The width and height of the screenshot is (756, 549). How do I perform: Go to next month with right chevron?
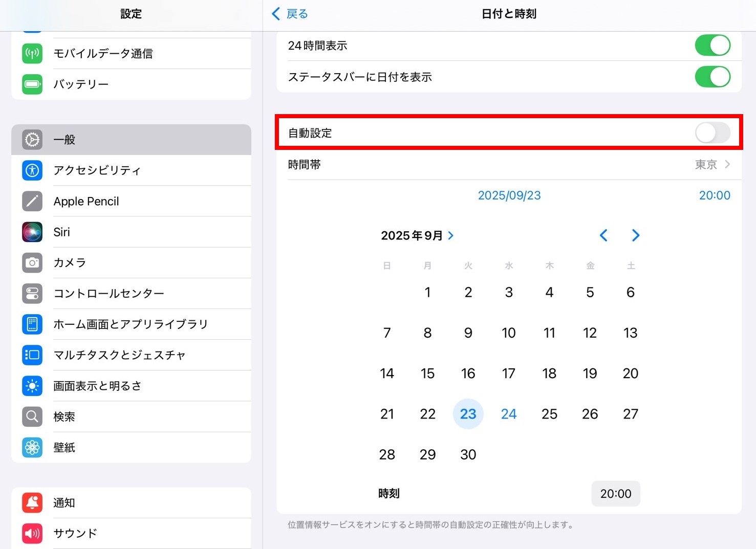(x=635, y=235)
